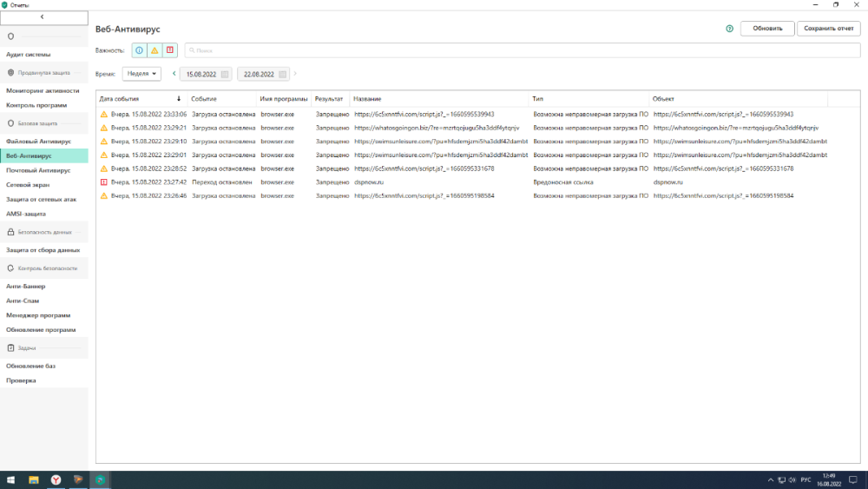868x489 pixels.
Task: Open Почтовый Антивирус report
Action: coord(38,170)
